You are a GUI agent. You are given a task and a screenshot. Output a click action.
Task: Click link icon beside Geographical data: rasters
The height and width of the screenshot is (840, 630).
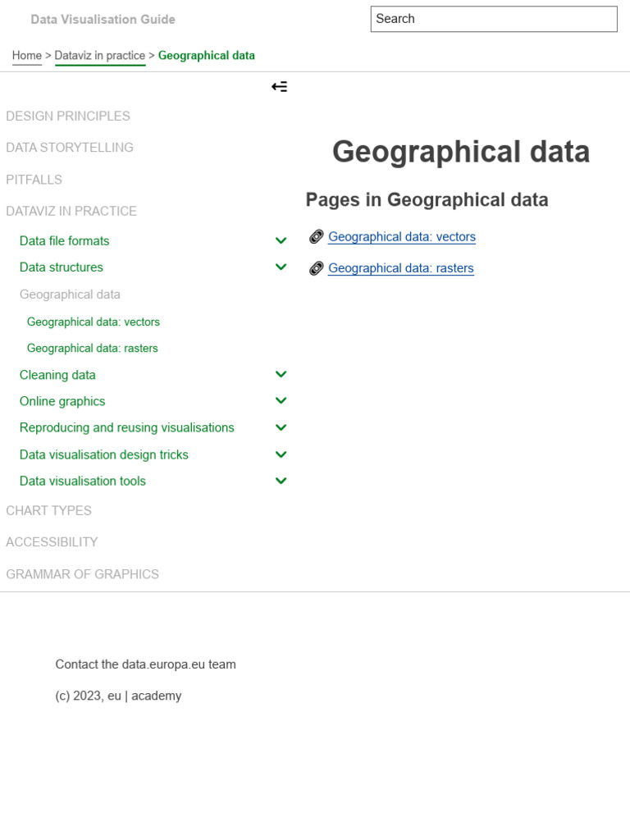click(x=317, y=268)
